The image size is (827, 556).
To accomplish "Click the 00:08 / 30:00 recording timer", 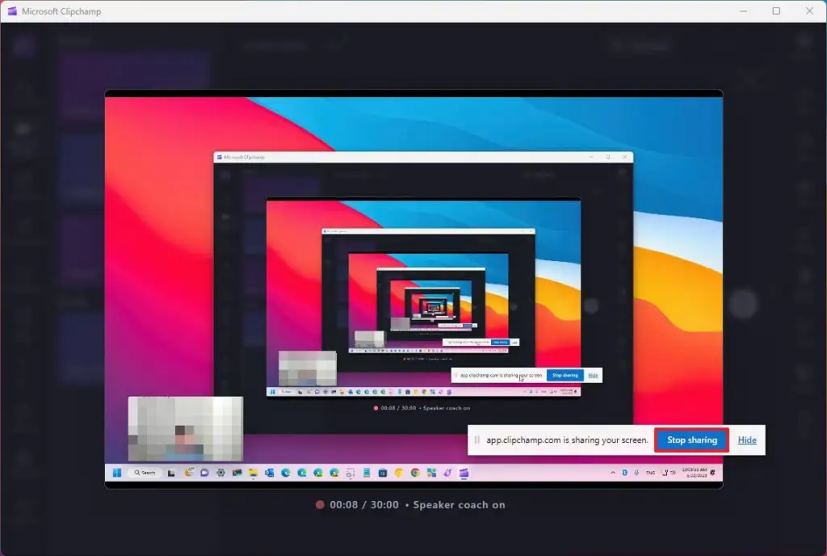I will (364, 505).
